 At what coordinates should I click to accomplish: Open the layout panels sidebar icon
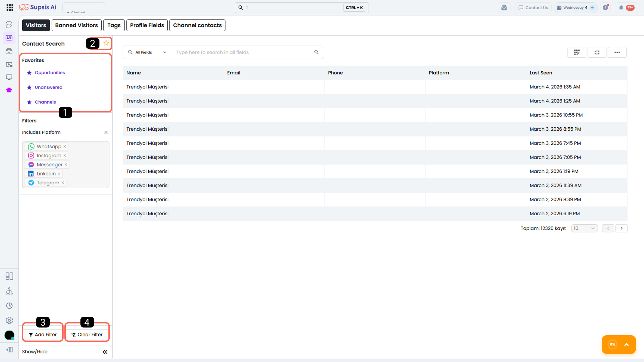pos(9,276)
